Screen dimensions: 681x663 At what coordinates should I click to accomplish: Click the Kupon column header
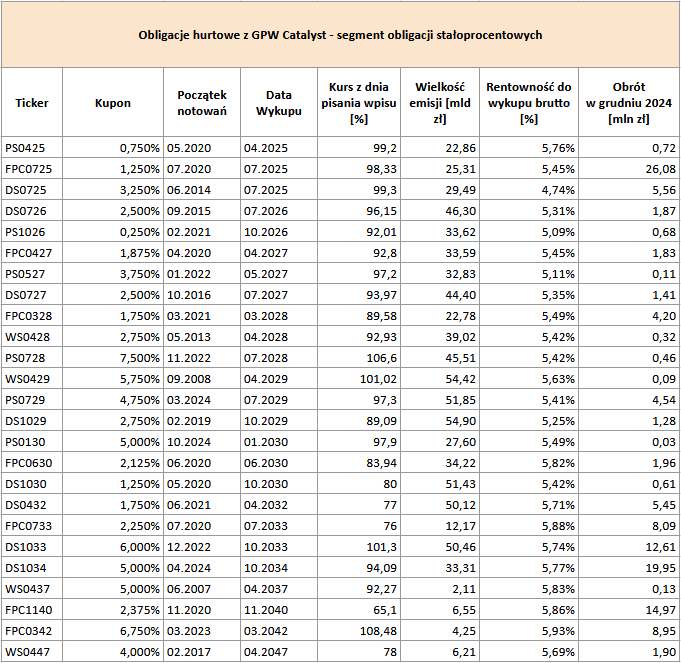click(x=113, y=103)
